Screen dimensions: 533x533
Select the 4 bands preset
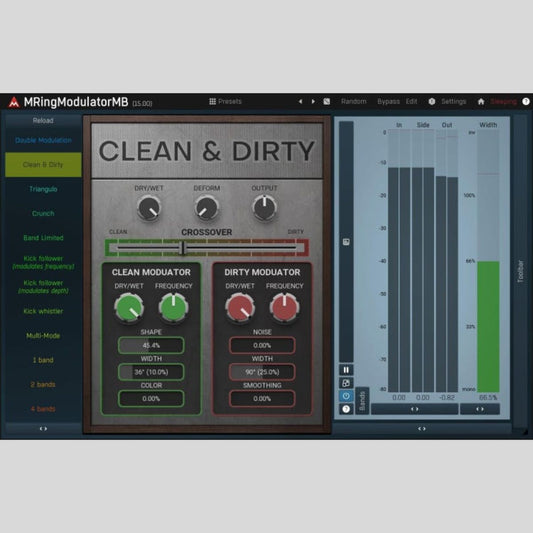coord(43,409)
